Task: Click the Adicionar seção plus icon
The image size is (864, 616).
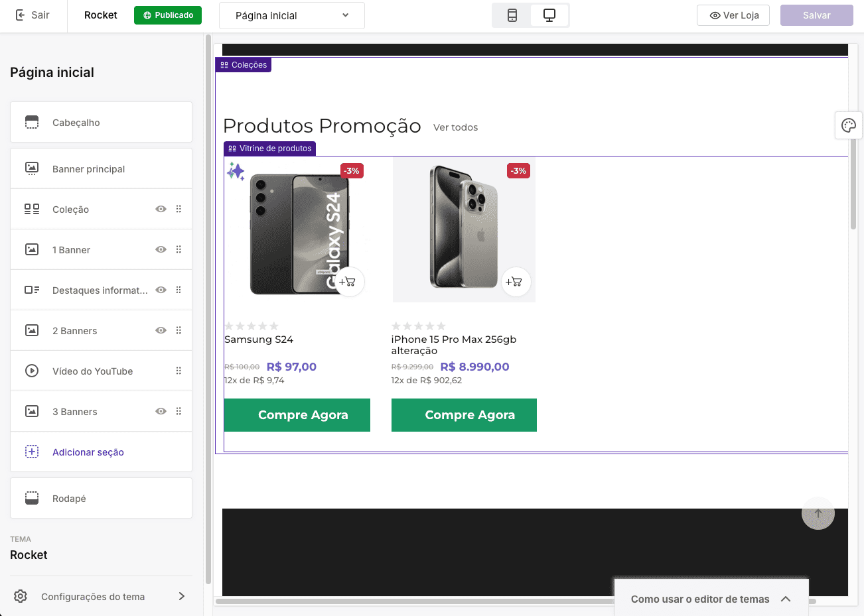Action: 32,452
